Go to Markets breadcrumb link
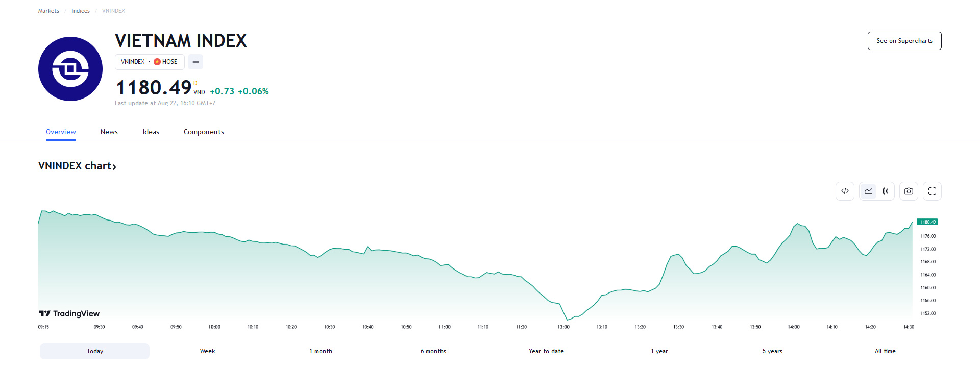The width and height of the screenshot is (980, 391). click(48, 11)
